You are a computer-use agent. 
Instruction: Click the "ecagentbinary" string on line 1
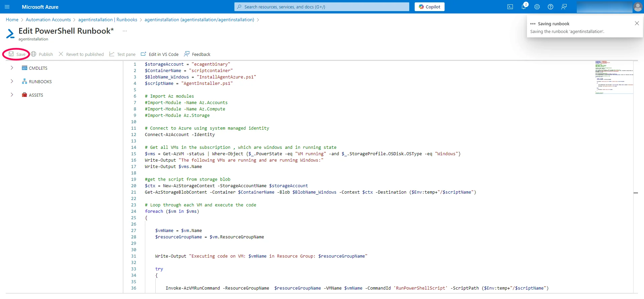click(211, 64)
